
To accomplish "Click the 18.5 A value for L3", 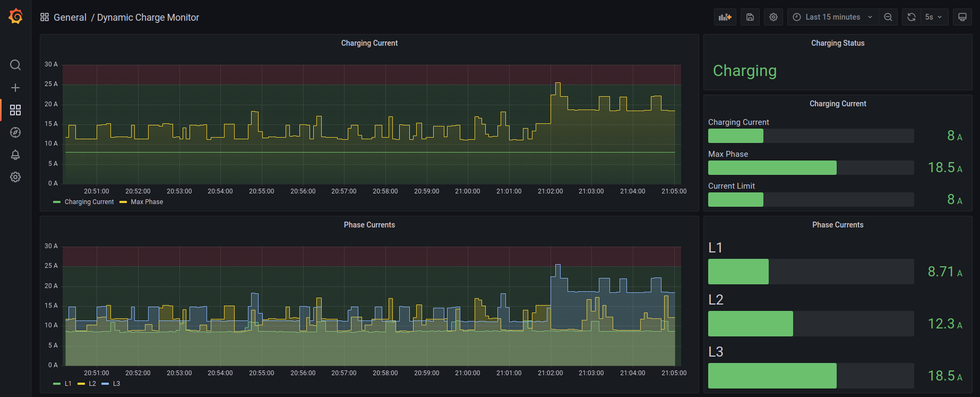I will [x=945, y=376].
